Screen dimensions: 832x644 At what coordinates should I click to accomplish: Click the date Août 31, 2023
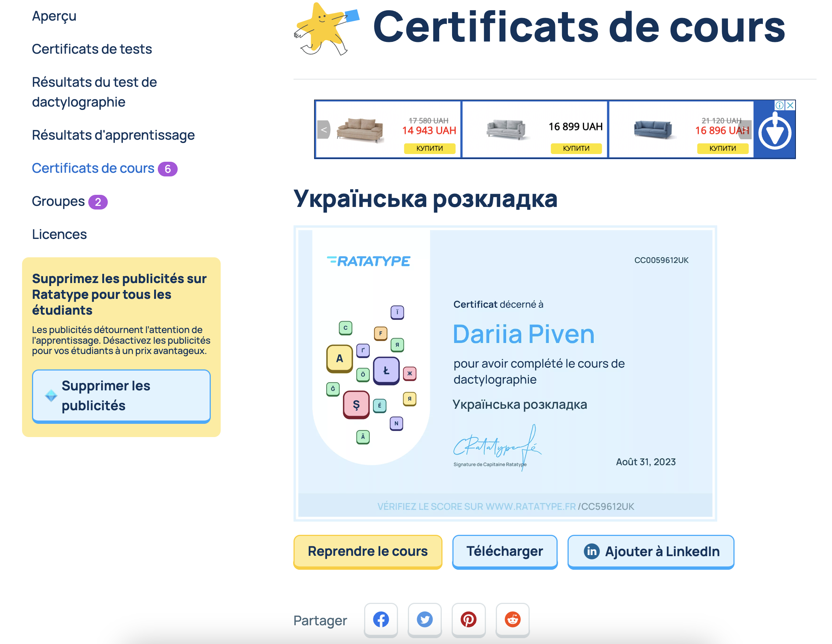pos(646,462)
